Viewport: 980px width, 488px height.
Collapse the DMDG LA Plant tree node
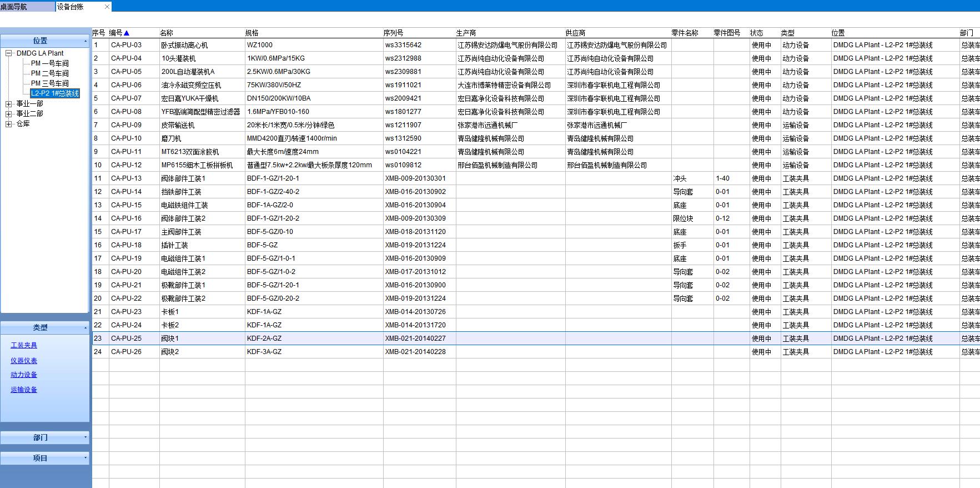[x=9, y=53]
